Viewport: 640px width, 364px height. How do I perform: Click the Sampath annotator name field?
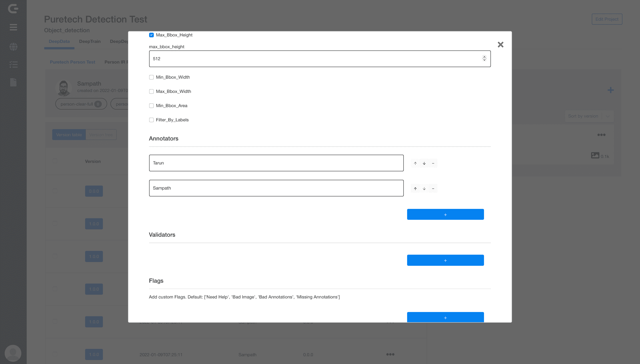coord(276,188)
